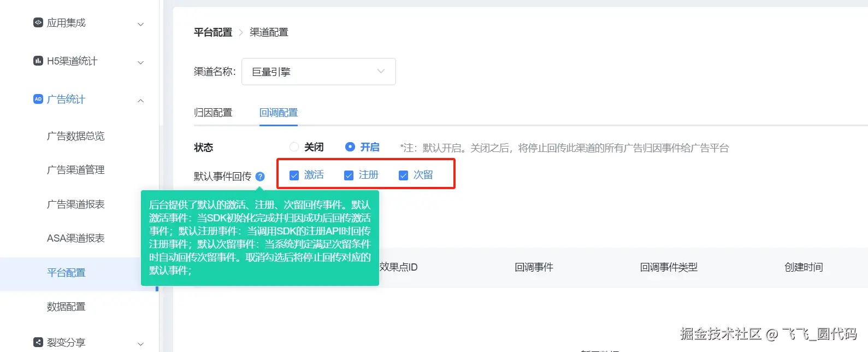Expand the 裂变分享 menu chevron
868x352 pixels.
pyautogui.click(x=140, y=344)
